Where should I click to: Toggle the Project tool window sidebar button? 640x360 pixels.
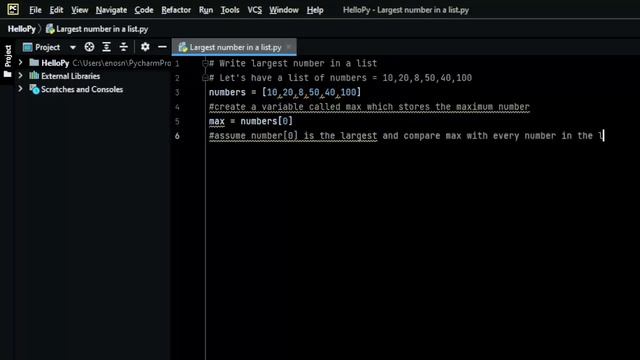(x=8, y=61)
